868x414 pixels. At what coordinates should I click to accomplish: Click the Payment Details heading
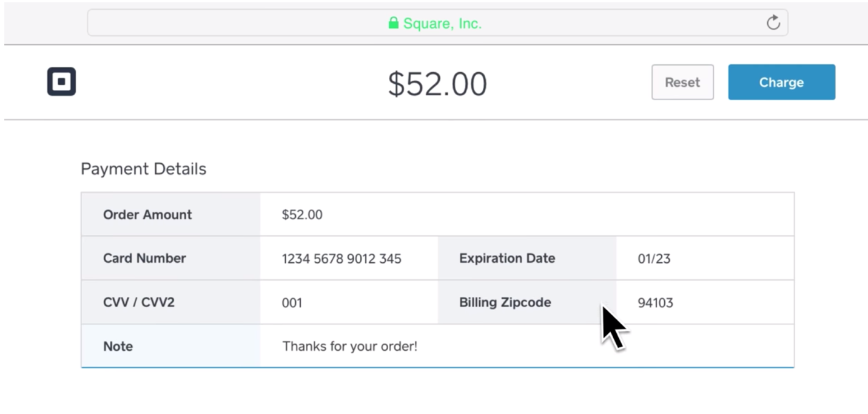tap(144, 169)
